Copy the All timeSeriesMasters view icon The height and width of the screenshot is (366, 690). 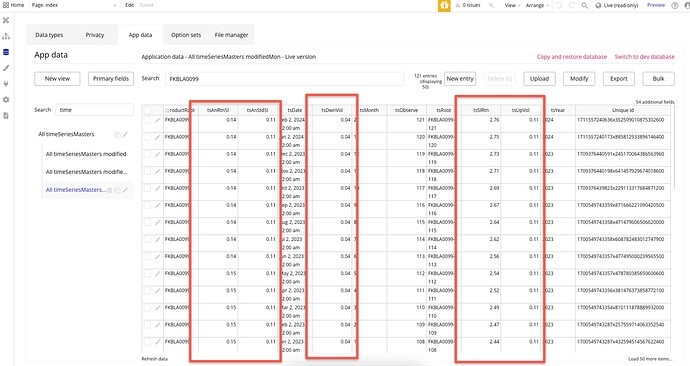[x=117, y=135]
